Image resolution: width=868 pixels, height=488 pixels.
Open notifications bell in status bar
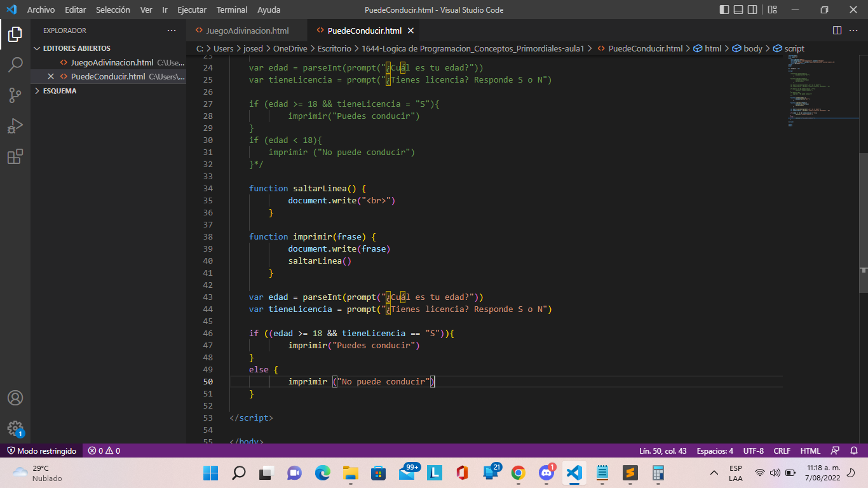click(x=853, y=451)
